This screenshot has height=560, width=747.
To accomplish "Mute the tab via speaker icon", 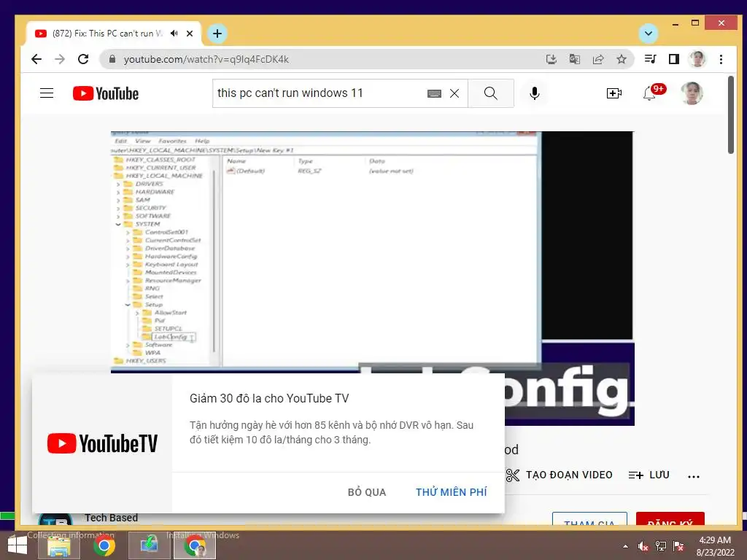I will coord(174,34).
